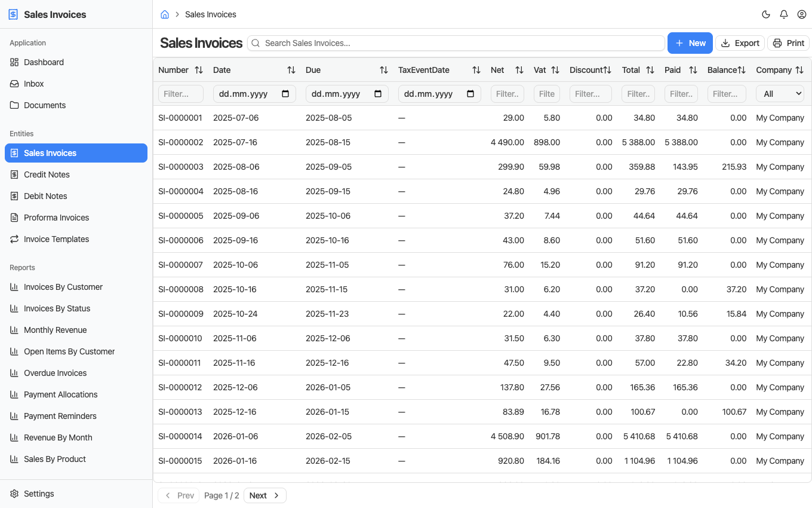Open Sales By Product report
812x508 pixels.
tap(76, 459)
